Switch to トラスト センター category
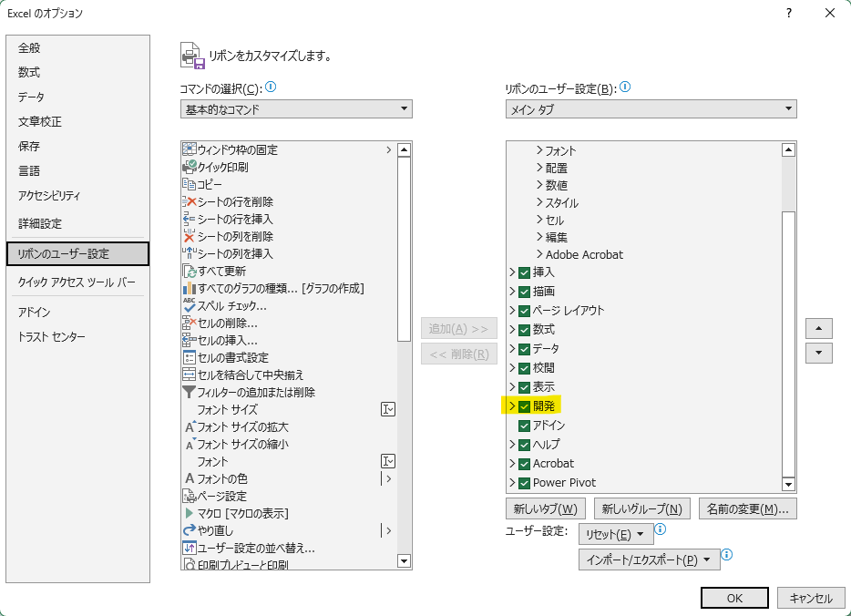This screenshot has height=616, width=851. [x=52, y=337]
